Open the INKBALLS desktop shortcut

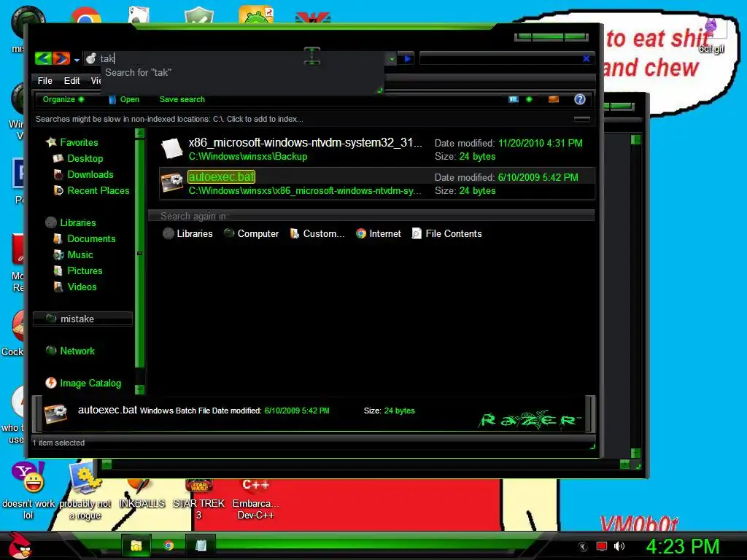(142, 493)
